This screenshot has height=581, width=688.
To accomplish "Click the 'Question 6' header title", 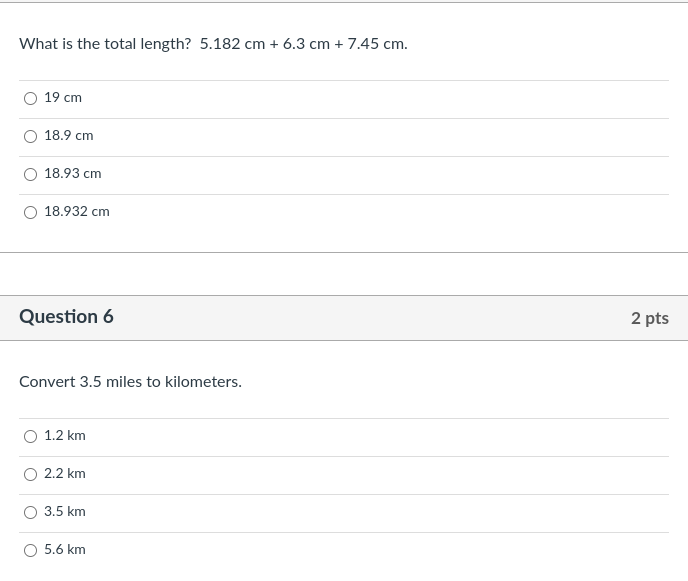I will pos(66,317).
